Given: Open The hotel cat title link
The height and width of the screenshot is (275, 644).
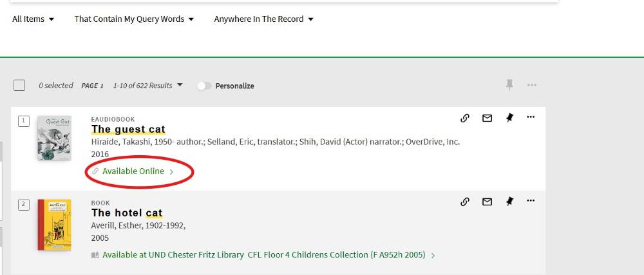Looking at the screenshot, I should coord(127,213).
